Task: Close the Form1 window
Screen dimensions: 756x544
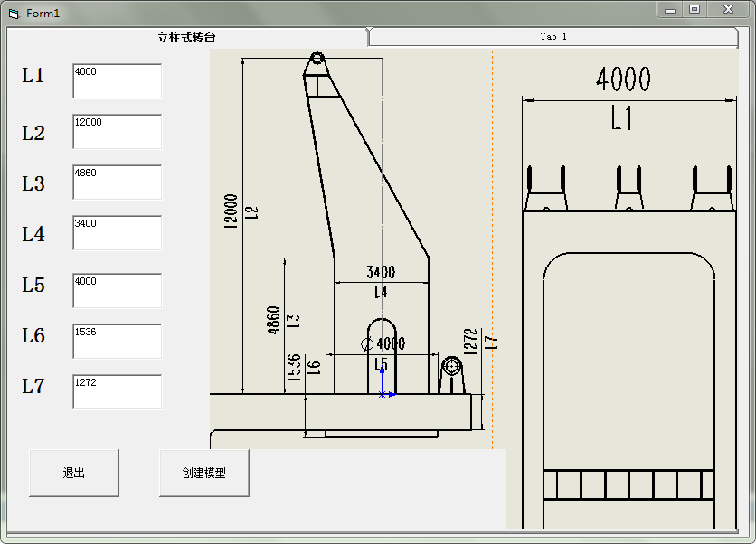Action: (727, 10)
